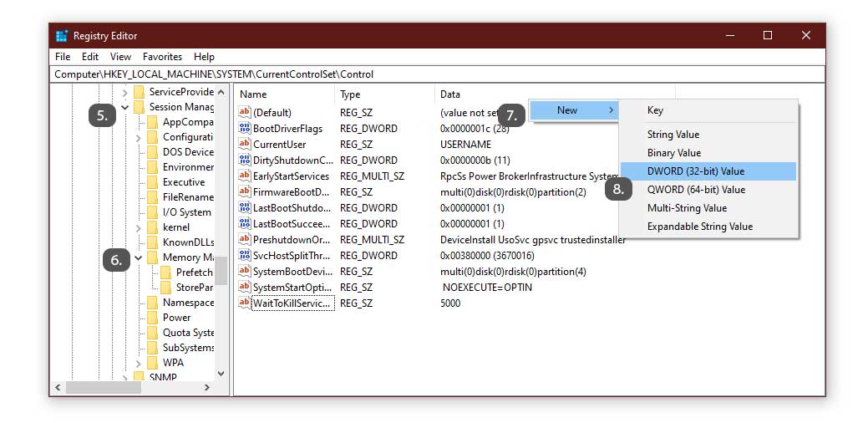Expand the kernel key in tree
The image size is (868, 423).
coord(139,227)
